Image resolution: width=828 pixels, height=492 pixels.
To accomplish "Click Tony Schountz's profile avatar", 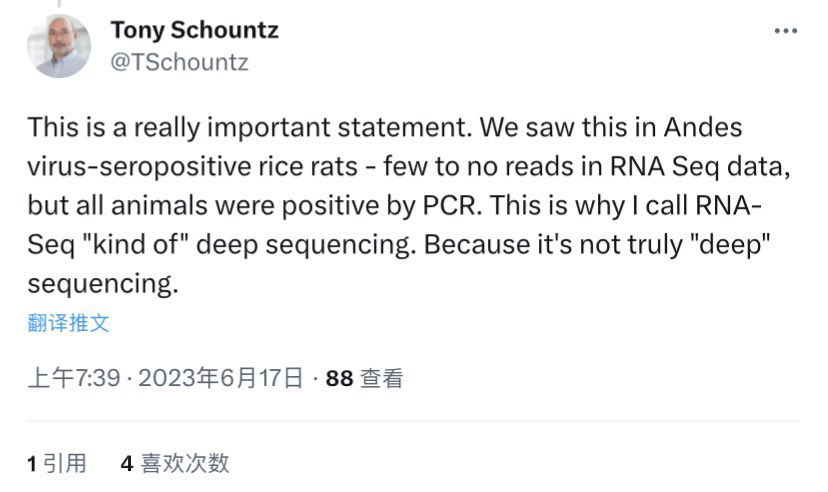I will 59,46.
